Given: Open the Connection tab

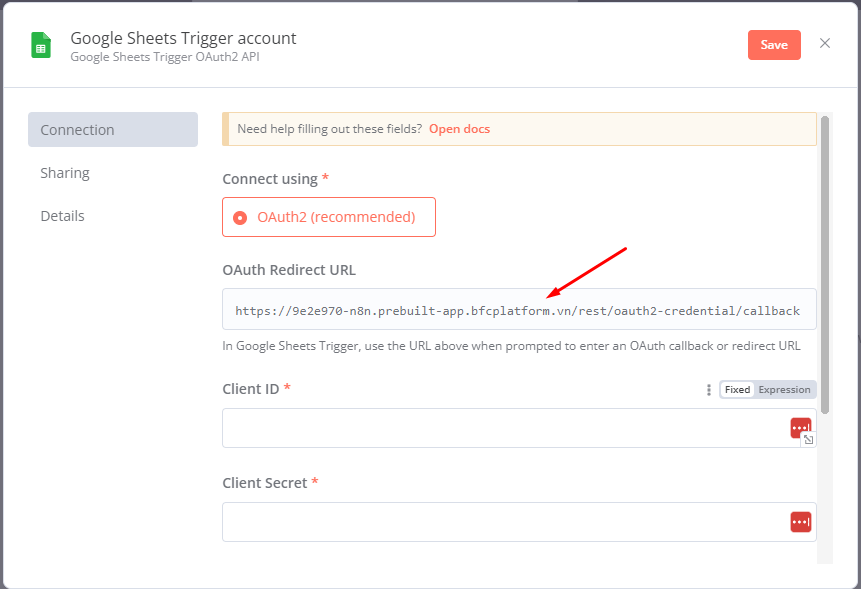Looking at the screenshot, I should (113, 130).
